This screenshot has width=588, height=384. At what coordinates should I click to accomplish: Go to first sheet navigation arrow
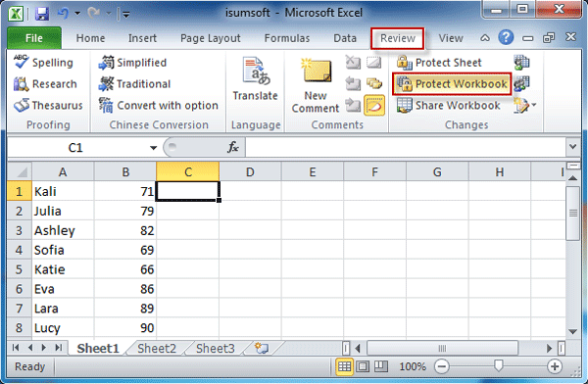coord(16,348)
